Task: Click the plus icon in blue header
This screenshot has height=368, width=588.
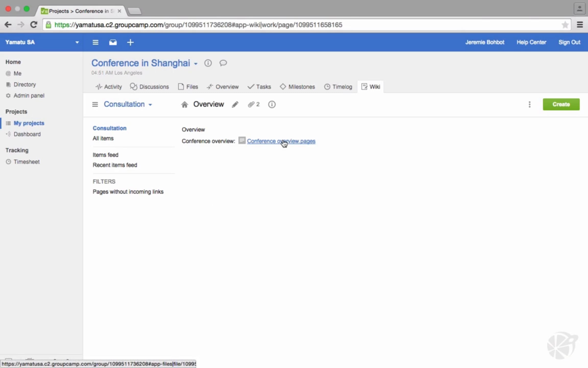Action: (x=130, y=42)
